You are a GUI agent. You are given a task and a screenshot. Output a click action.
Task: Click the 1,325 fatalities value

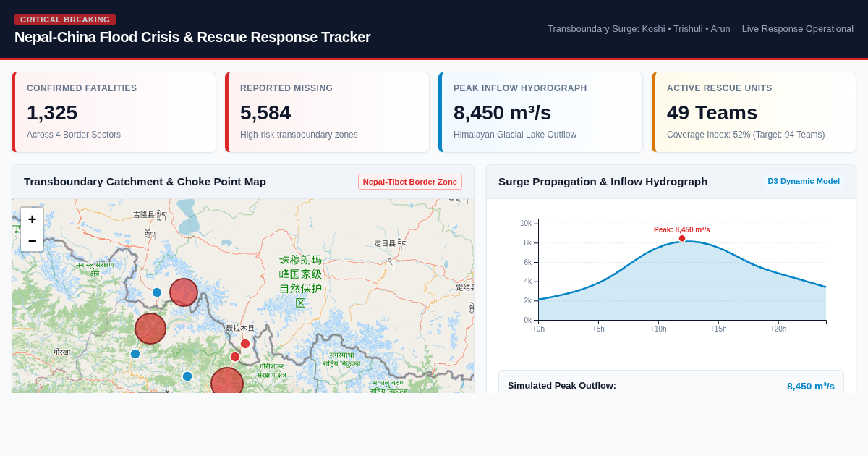click(x=52, y=113)
